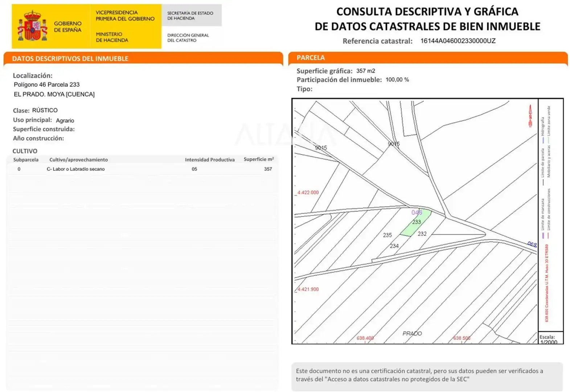This screenshot has height=392, width=570.
Task: Click "Límite de manzana" legend entry
Action: coord(543,218)
